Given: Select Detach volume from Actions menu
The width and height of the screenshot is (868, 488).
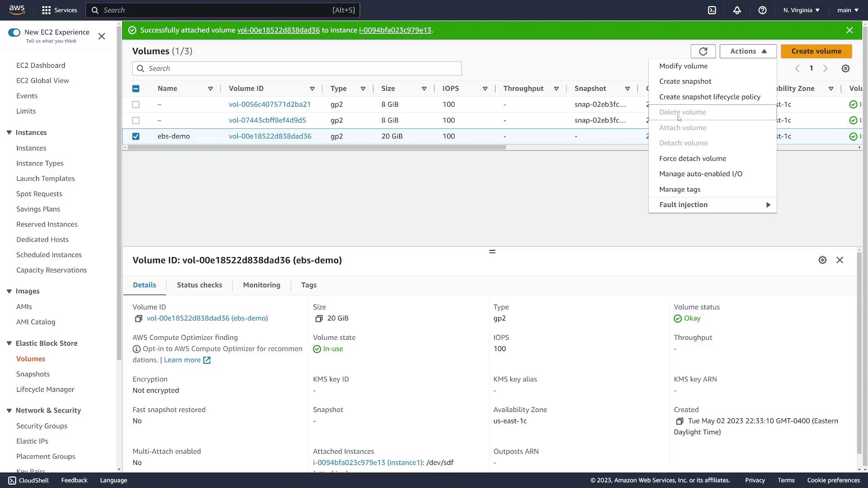Looking at the screenshot, I should 684,143.
